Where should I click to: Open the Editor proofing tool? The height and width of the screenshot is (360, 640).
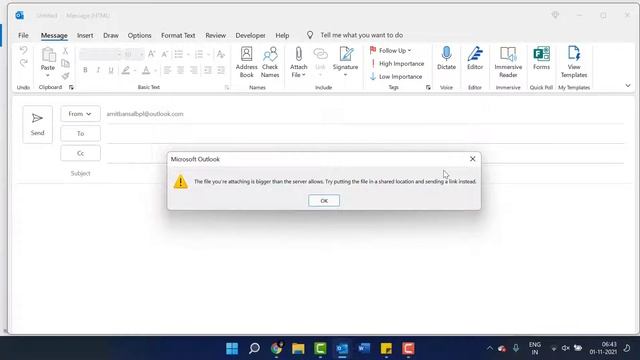coord(475,58)
